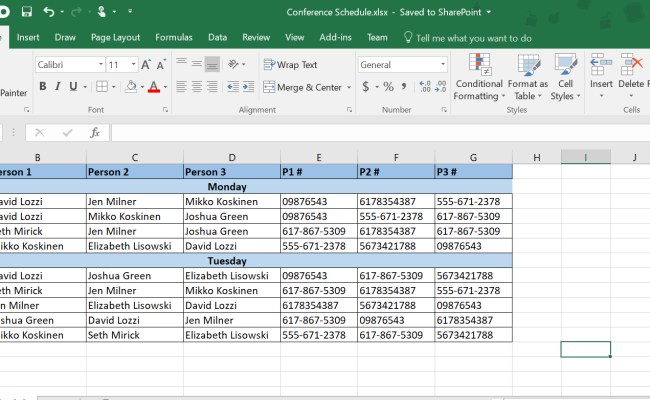Switch to Draw tab
The height and width of the screenshot is (400, 650).
tap(65, 37)
